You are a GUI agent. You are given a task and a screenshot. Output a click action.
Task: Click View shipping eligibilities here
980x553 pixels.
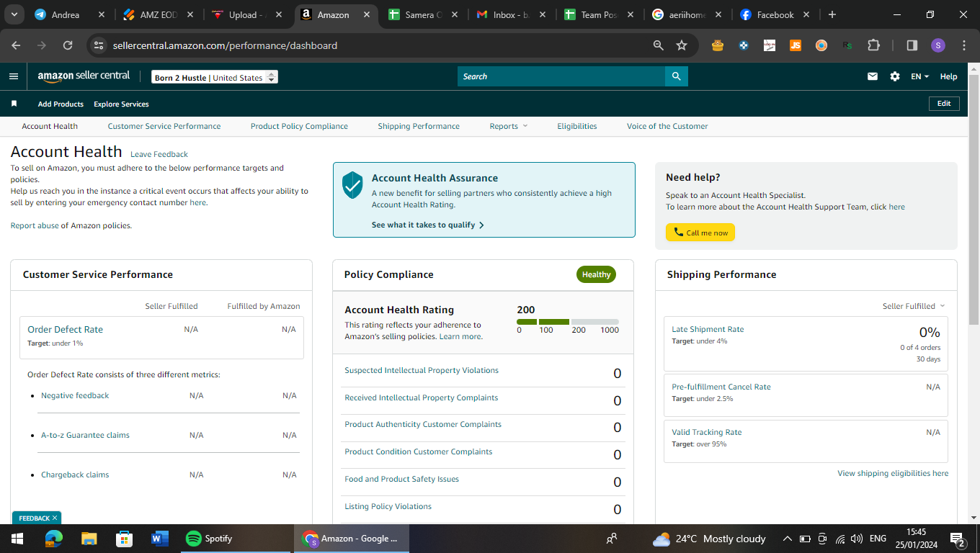pyautogui.click(x=893, y=473)
